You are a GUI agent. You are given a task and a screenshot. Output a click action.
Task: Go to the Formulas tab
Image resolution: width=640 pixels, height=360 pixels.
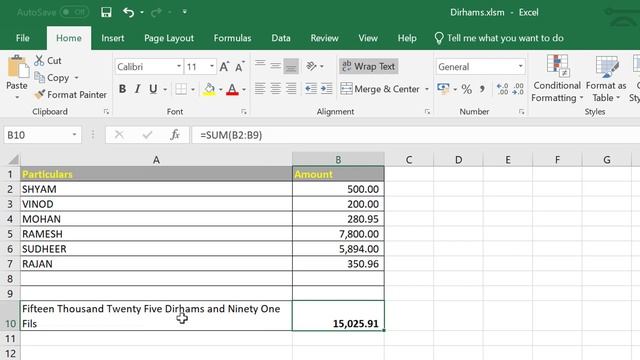point(232,38)
